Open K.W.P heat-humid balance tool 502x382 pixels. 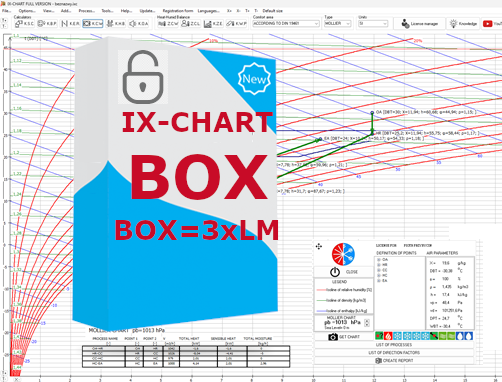click(x=236, y=24)
